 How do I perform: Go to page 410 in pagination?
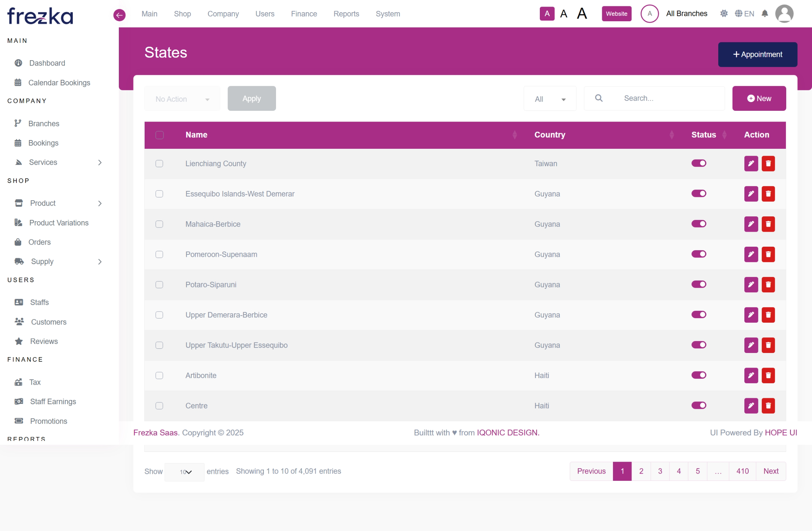tap(742, 471)
